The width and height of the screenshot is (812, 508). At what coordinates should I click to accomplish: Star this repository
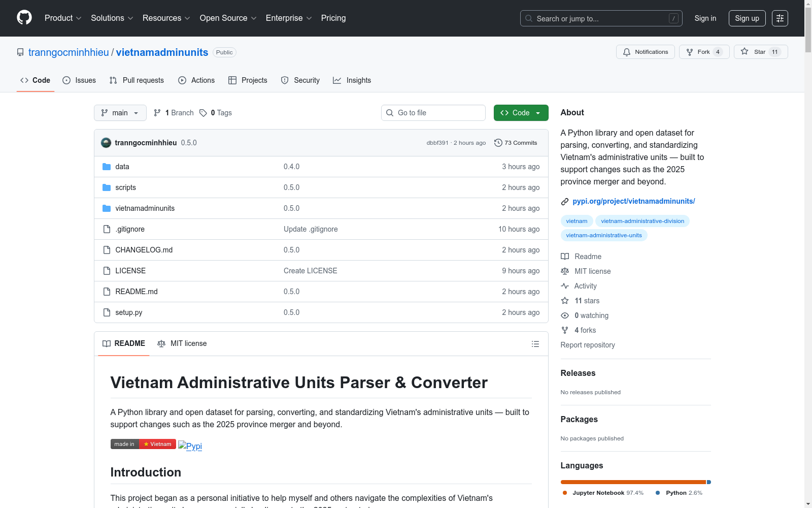[761, 52]
